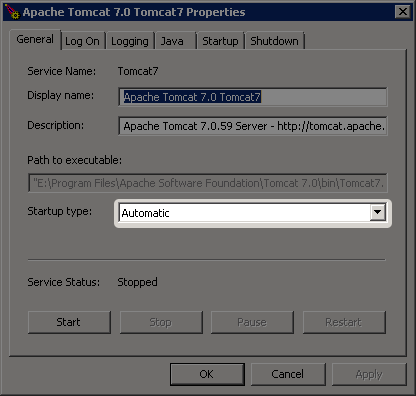Screen dimensions: 416x396
Task: Open the Log On tab
Action: click(82, 41)
